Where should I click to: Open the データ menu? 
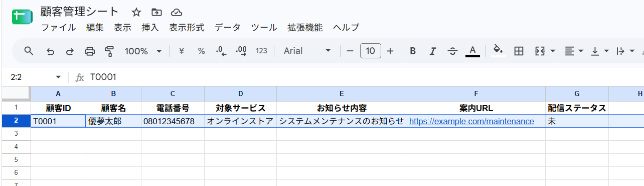[228, 28]
